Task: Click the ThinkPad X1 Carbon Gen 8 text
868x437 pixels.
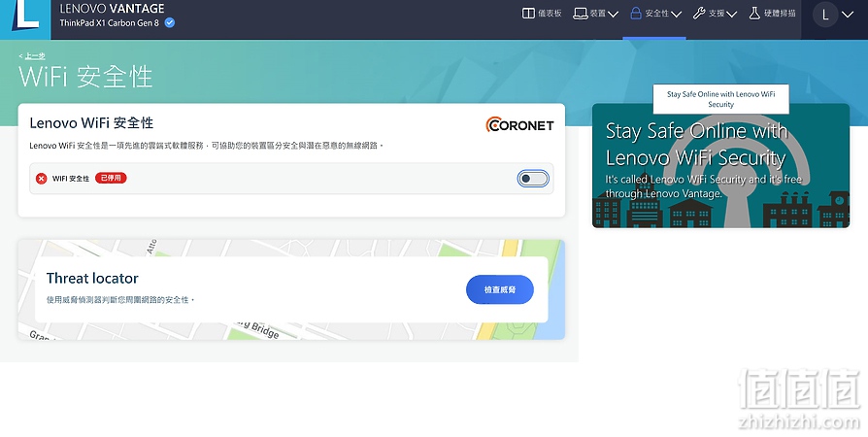Action: pos(110,22)
